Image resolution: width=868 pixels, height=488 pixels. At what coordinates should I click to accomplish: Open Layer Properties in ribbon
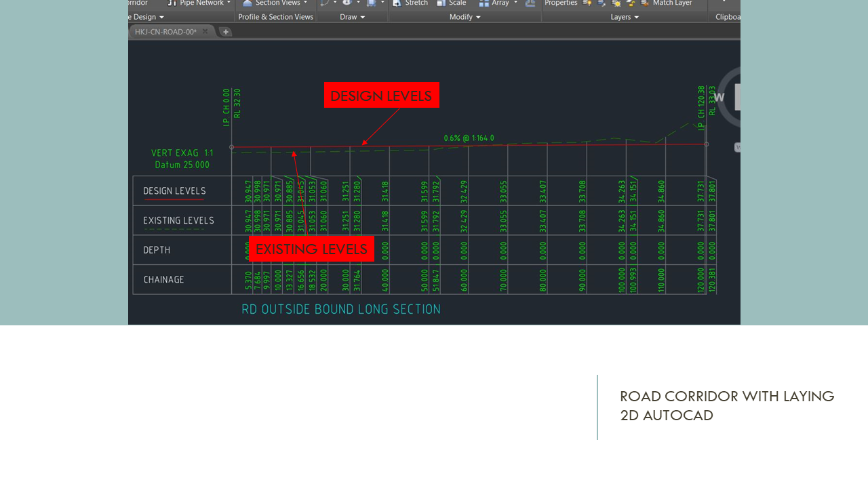[x=560, y=3]
